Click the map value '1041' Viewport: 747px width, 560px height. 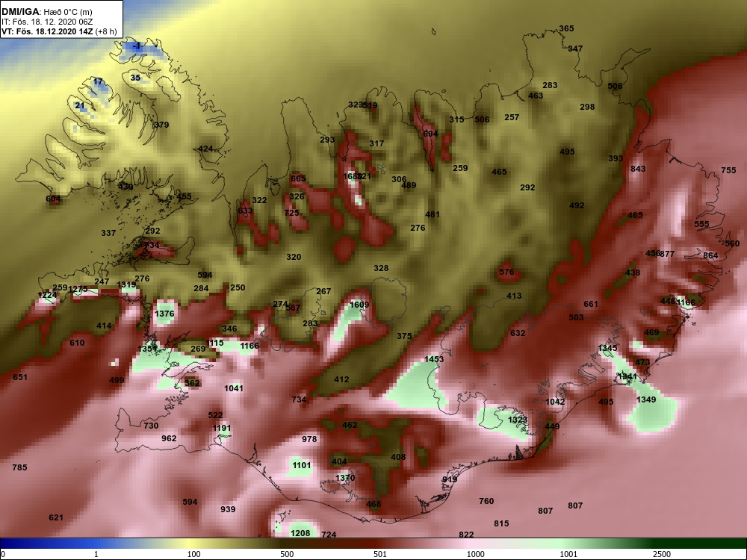(x=233, y=388)
